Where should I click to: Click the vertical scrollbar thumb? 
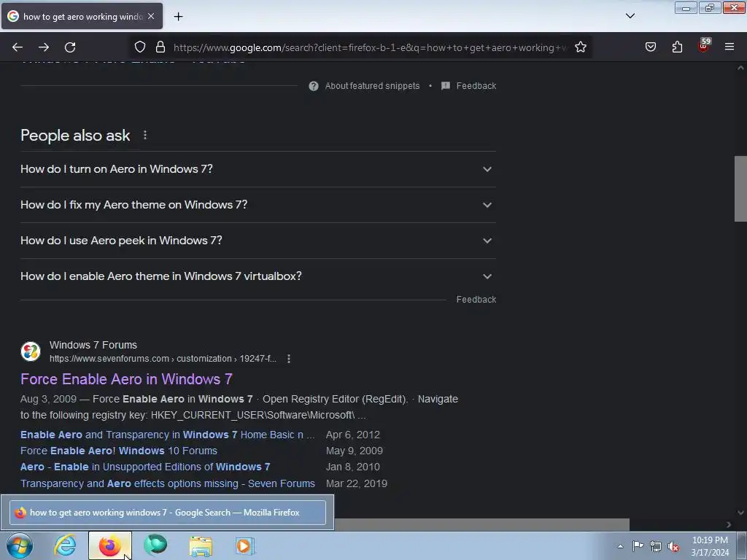coord(740,189)
